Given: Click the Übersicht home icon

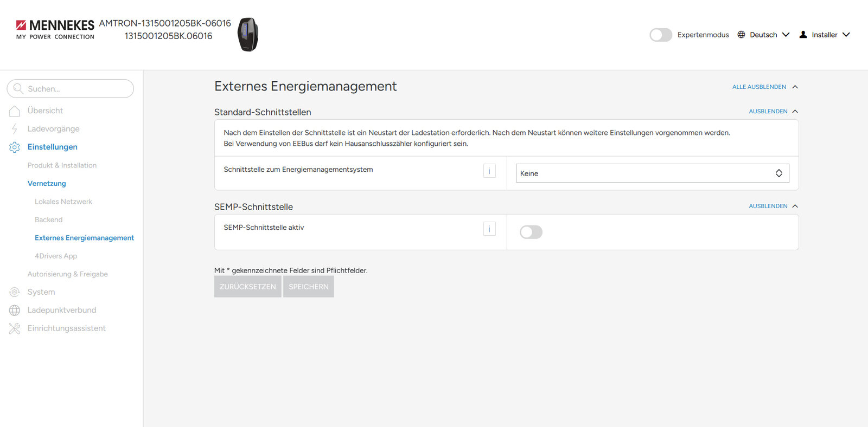Looking at the screenshot, I should coord(15,111).
